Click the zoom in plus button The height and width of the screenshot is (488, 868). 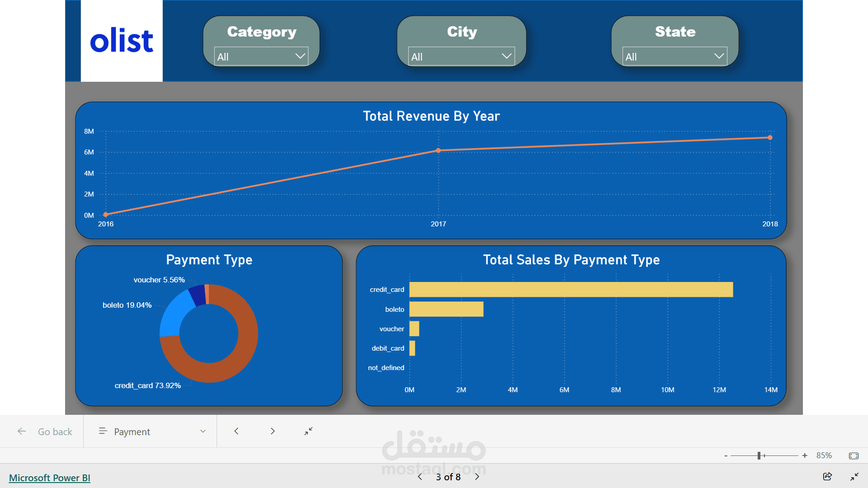click(x=805, y=455)
